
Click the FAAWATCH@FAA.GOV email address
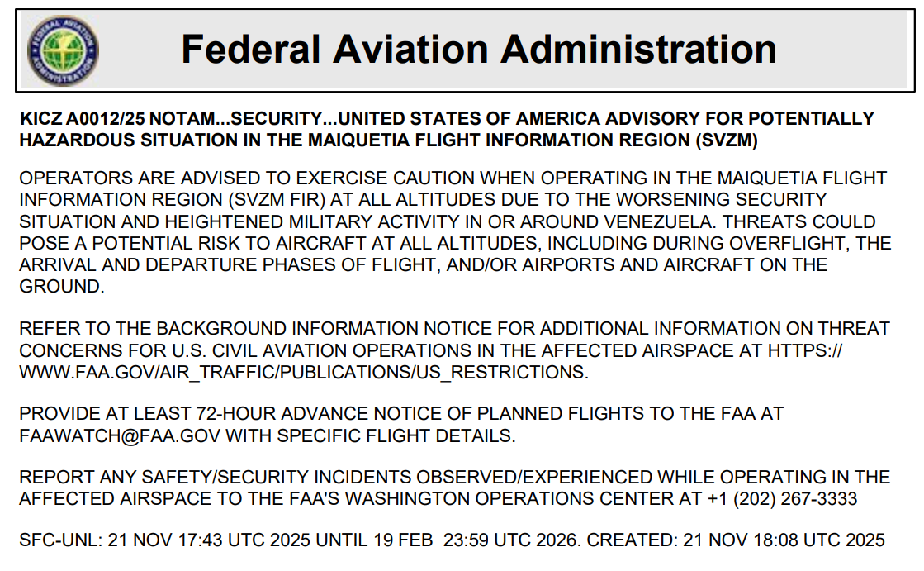(x=115, y=436)
